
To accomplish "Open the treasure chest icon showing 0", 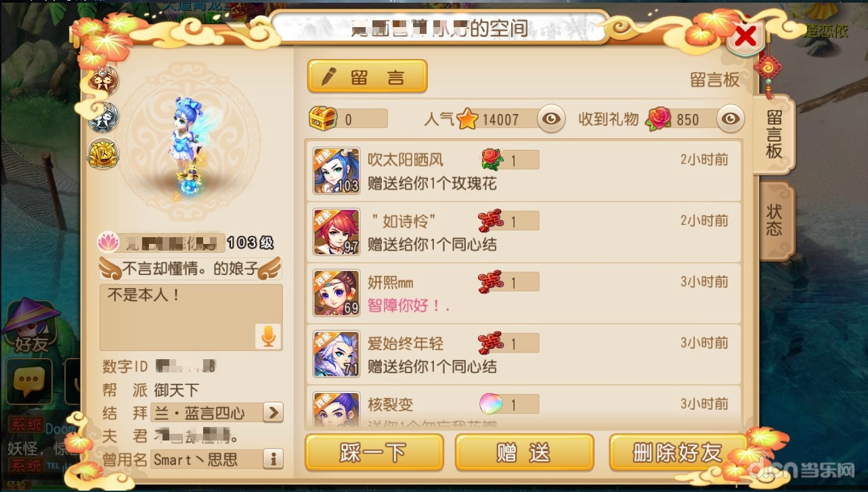I will tap(323, 119).
